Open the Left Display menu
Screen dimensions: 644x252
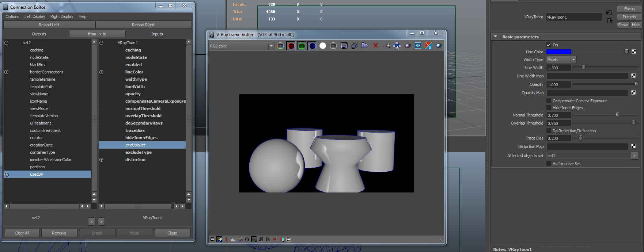click(35, 16)
